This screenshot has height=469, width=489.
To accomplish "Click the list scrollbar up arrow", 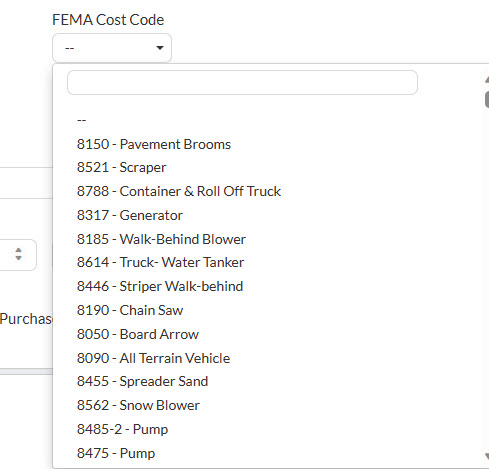I will 487,79.
